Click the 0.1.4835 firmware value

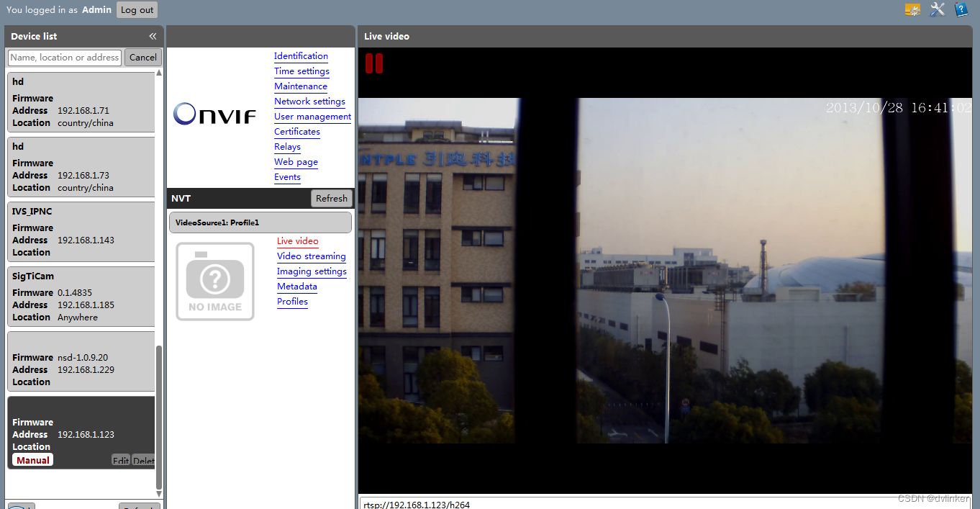tap(75, 293)
